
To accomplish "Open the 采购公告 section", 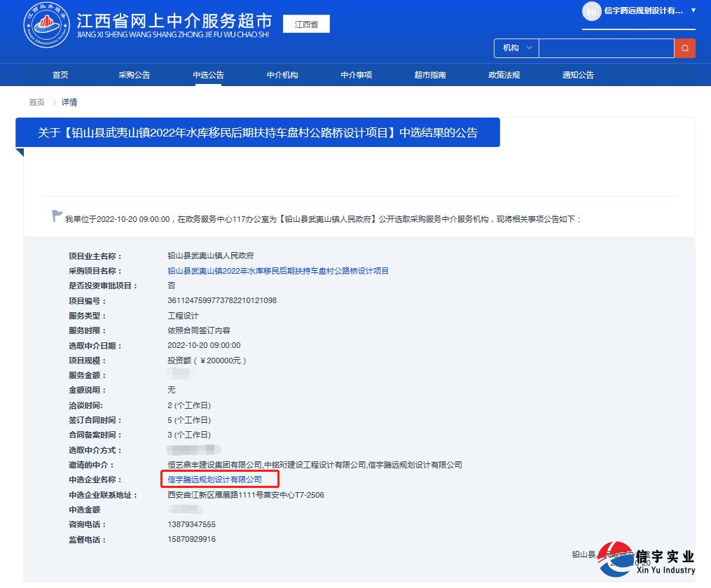I will [x=134, y=75].
